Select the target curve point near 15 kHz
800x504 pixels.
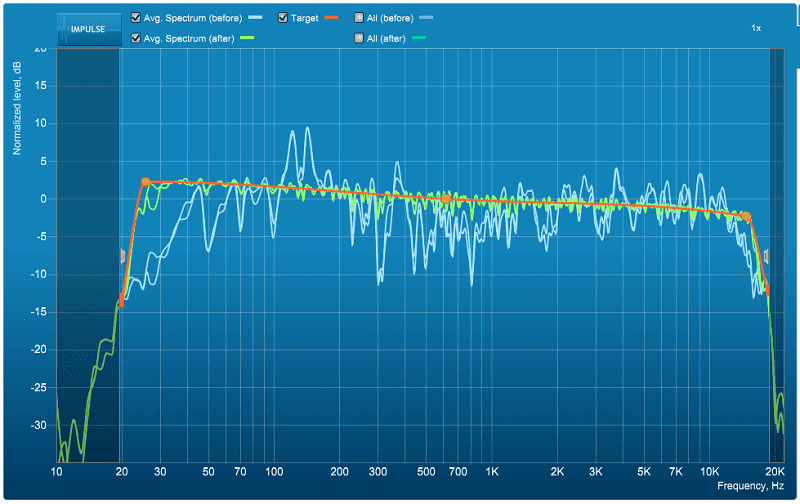(746, 216)
